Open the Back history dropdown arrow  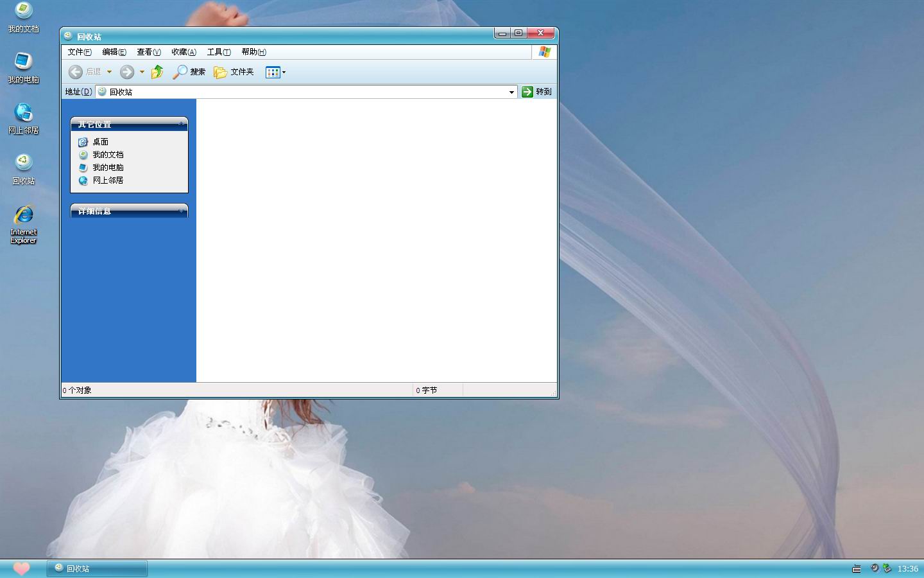pos(109,72)
